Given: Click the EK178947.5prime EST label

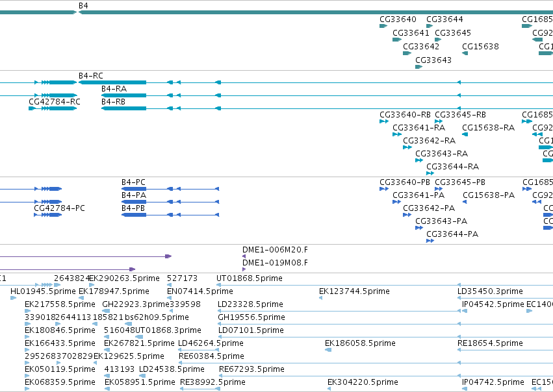Looking at the screenshot, I should click(x=114, y=291).
